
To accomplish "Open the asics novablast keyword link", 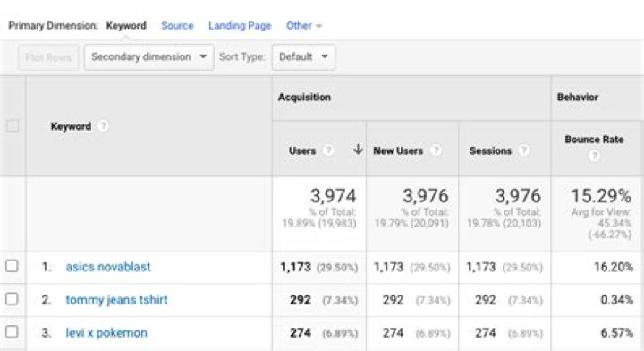I will (x=108, y=267).
